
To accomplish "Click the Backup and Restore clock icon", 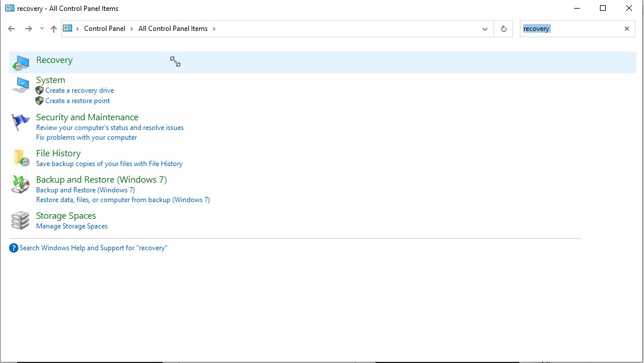I will click(21, 184).
